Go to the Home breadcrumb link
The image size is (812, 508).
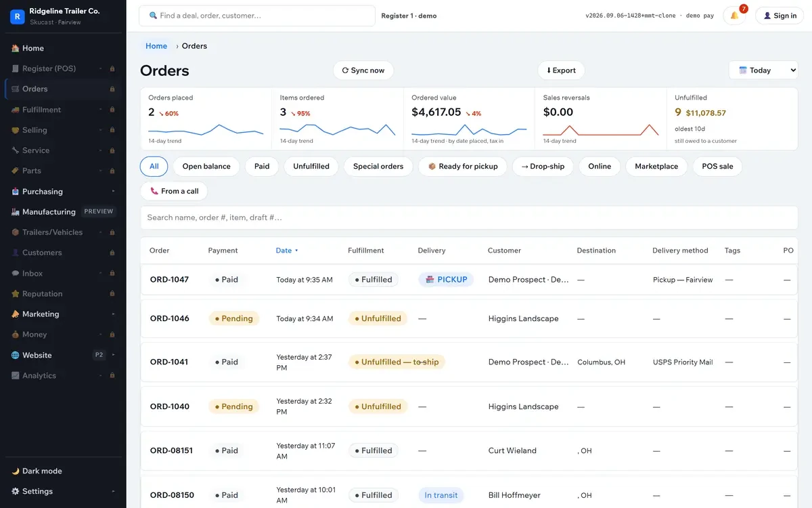click(x=156, y=46)
